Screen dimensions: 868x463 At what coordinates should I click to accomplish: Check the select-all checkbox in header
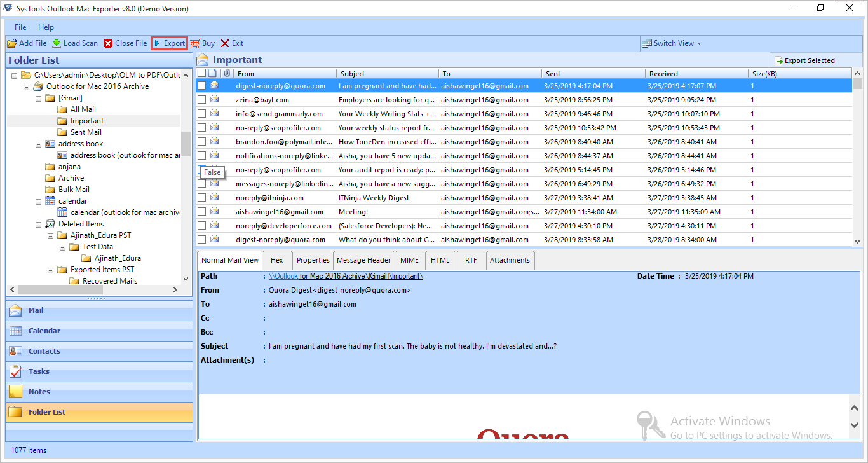click(202, 73)
